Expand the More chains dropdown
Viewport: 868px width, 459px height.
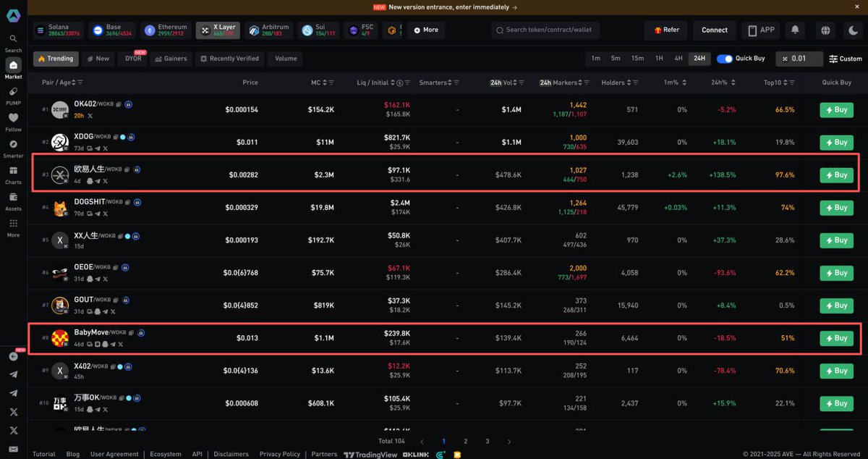pyautogui.click(x=426, y=30)
